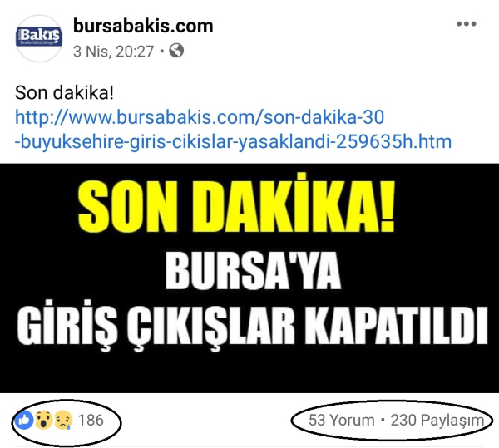Click the surprised Wow reaction emoji

(43, 420)
